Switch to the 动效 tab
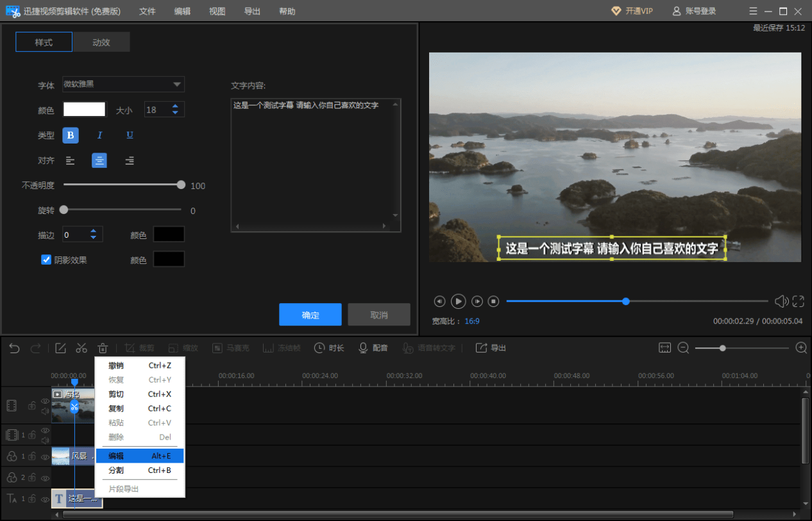This screenshot has width=812, height=521. pyautogui.click(x=101, y=42)
